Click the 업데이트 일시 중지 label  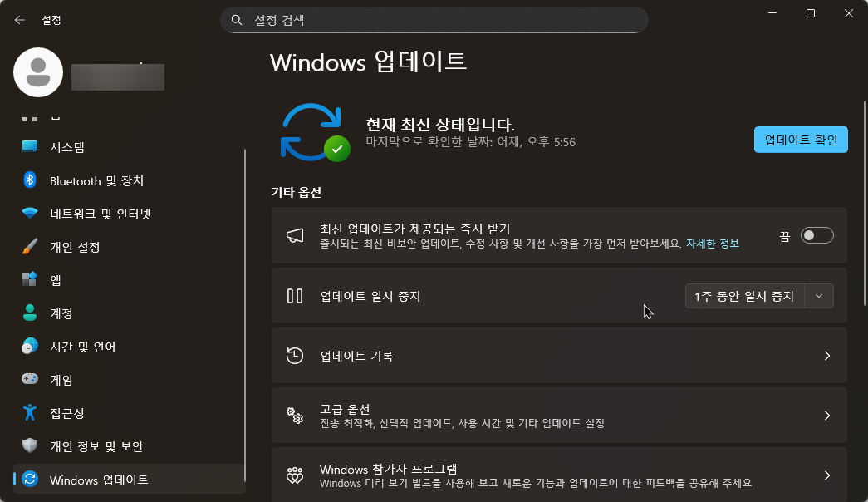[x=370, y=296]
